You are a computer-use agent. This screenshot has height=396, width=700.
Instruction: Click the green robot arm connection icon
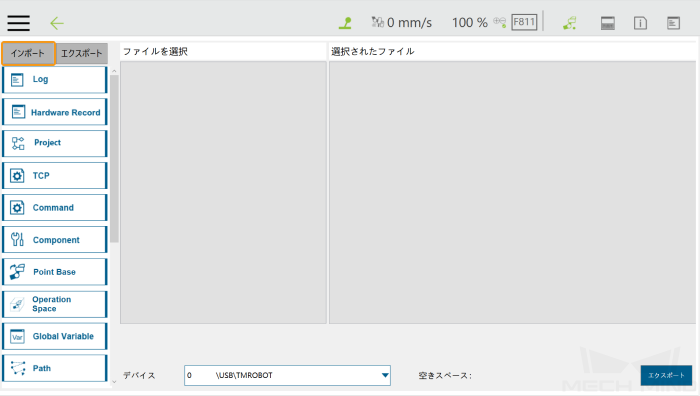click(x=570, y=23)
